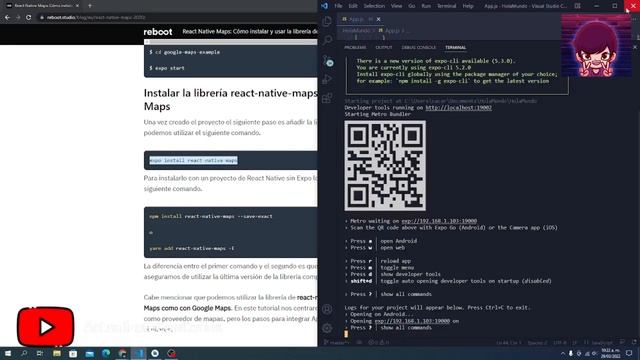Open Windows Action Center notifications
Screen dimensions: 640x360
click(x=629, y=353)
